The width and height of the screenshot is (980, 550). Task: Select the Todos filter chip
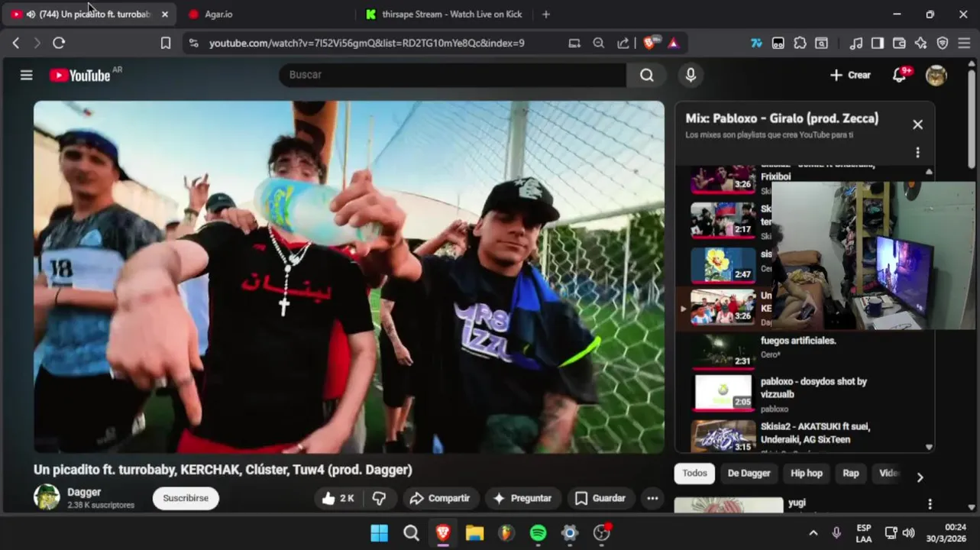point(694,474)
